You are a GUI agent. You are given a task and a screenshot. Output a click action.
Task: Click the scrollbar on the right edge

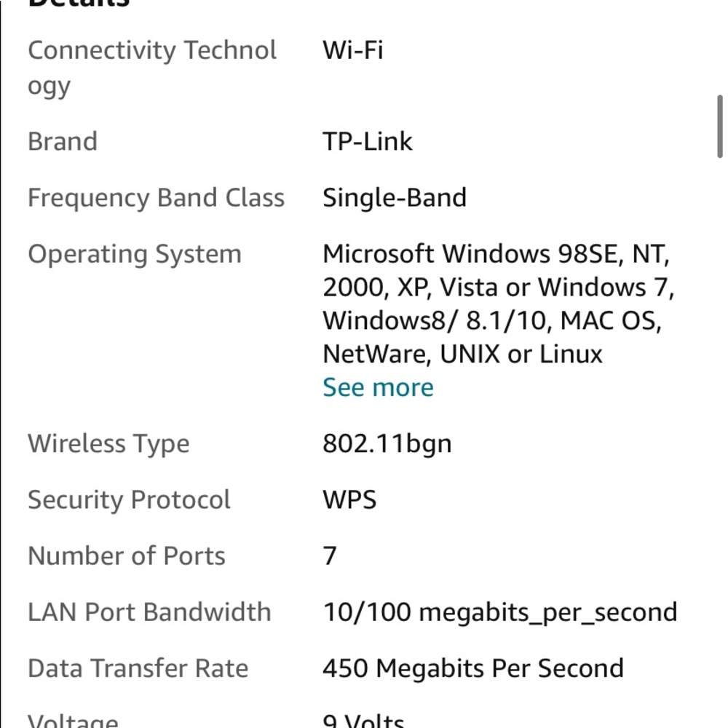(x=721, y=124)
